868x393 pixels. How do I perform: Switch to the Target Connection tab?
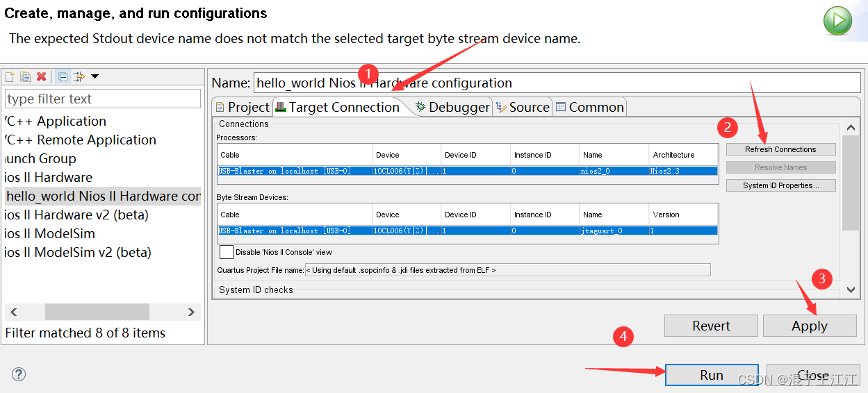[338, 107]
